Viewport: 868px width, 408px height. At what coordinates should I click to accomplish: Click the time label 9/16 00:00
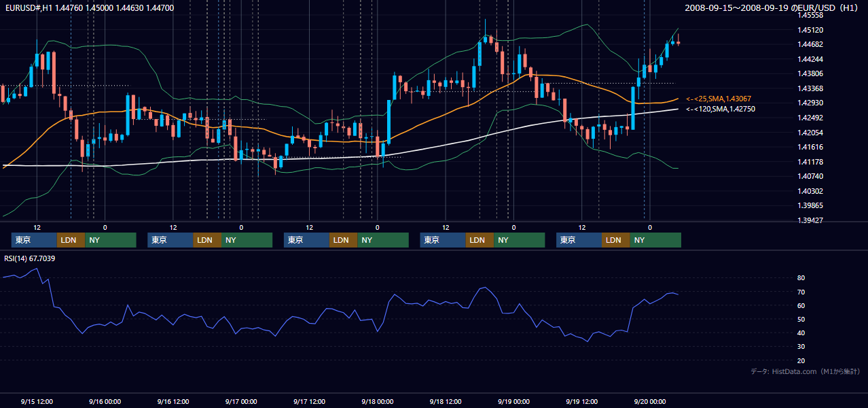(105, 401)
